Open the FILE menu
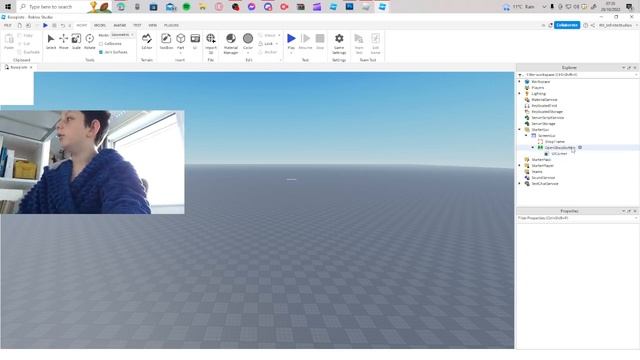 (x=8, y=25)
